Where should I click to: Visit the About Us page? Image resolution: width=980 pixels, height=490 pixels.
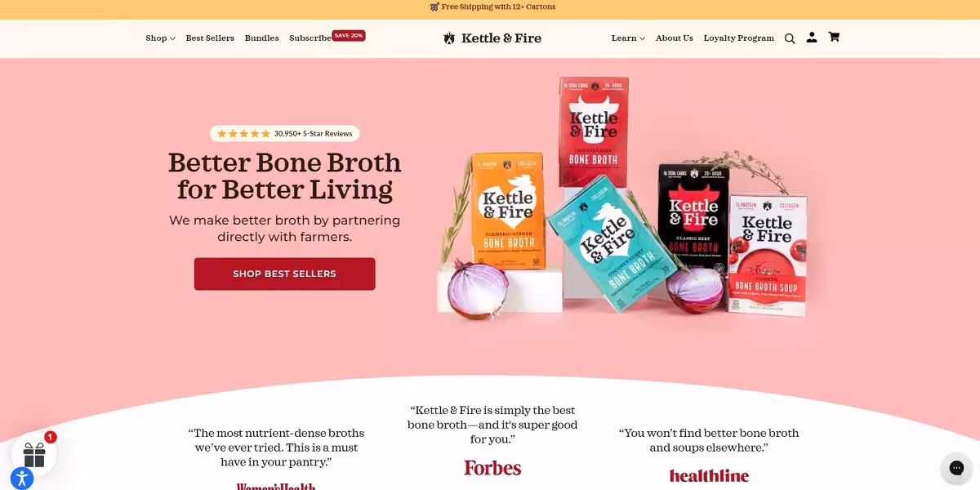point(675,38)
